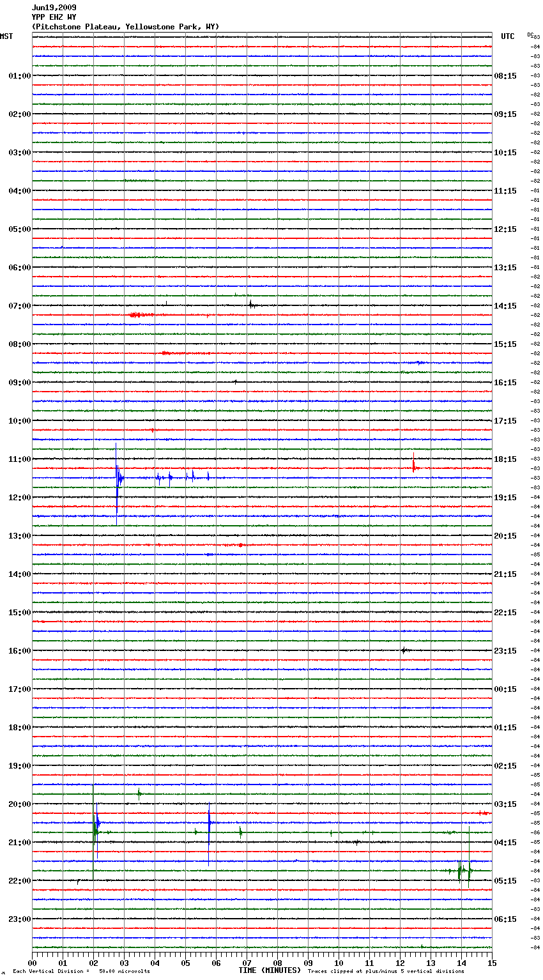This screenshot has width=543, height=980.
Task: Click the 04:00 MST time label
Action: pos(20,191)
